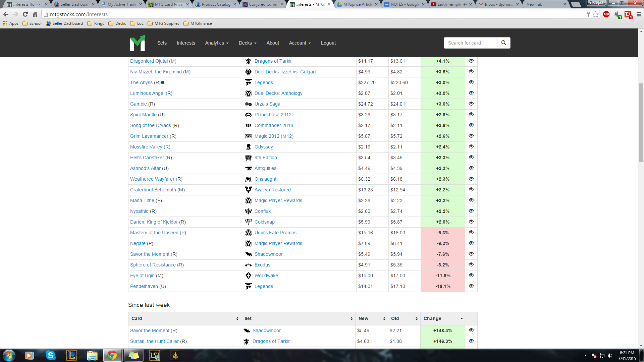
Task: Click the MTGStocks green M logo
Action: coord(137,43)
